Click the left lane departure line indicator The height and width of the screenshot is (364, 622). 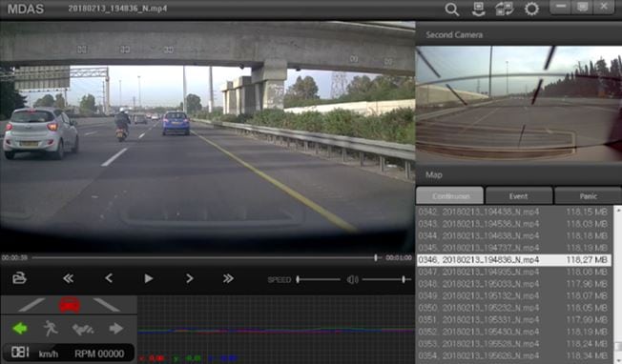31,305
